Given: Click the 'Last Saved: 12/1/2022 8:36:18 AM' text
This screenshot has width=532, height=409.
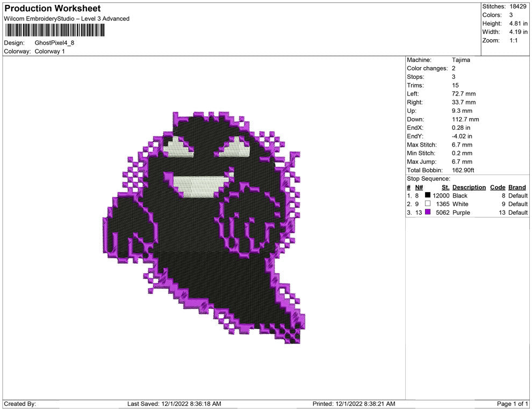Looking at the screenshot, I should tap(174, 404).
